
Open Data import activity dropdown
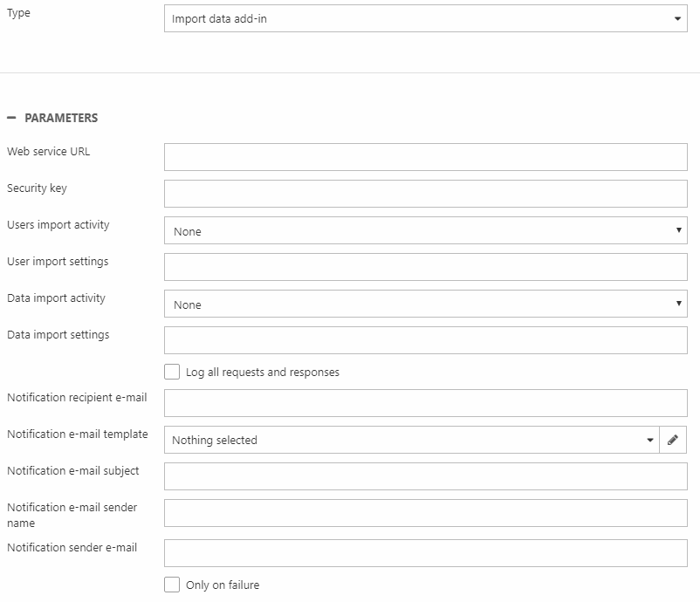click(x=425, y=304)
